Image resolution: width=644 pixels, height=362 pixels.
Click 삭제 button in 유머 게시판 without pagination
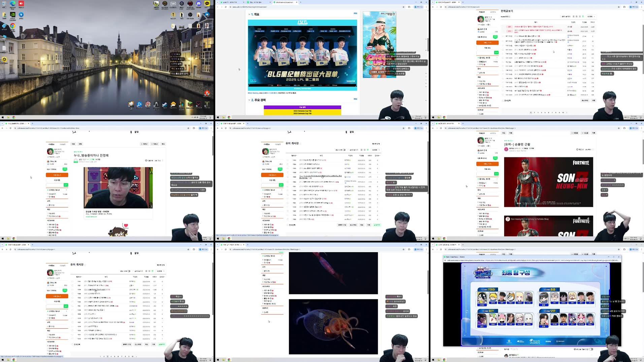368,225
